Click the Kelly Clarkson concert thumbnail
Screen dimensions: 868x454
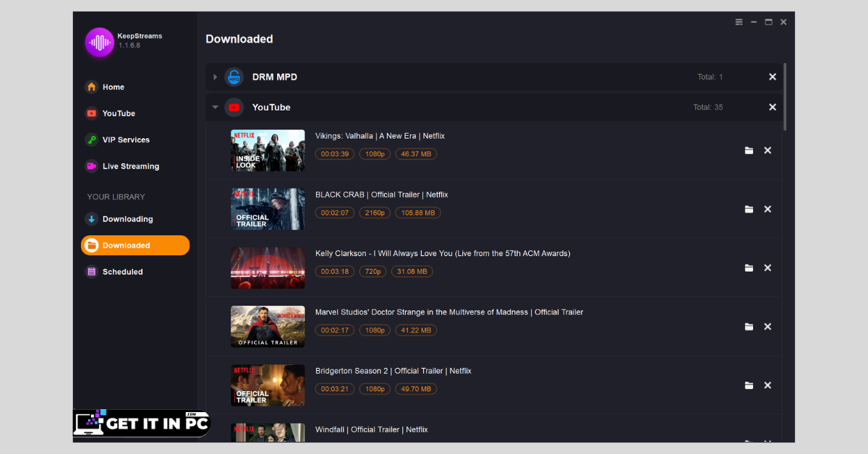(x=268, y=267)
